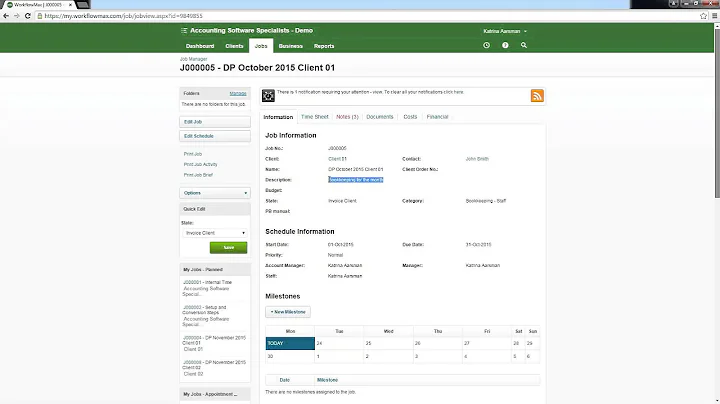Open the search magnifier icon

(523, 45)
